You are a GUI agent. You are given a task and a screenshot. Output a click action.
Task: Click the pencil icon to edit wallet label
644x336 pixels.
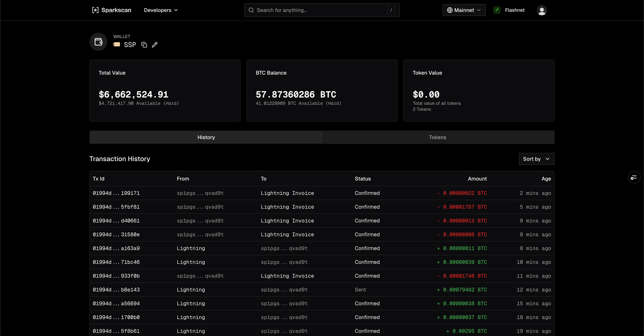coord(155,45)
